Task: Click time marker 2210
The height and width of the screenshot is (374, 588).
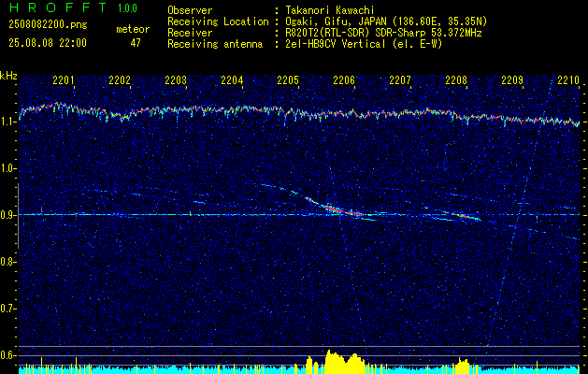Action: click(x=568, y=80)
